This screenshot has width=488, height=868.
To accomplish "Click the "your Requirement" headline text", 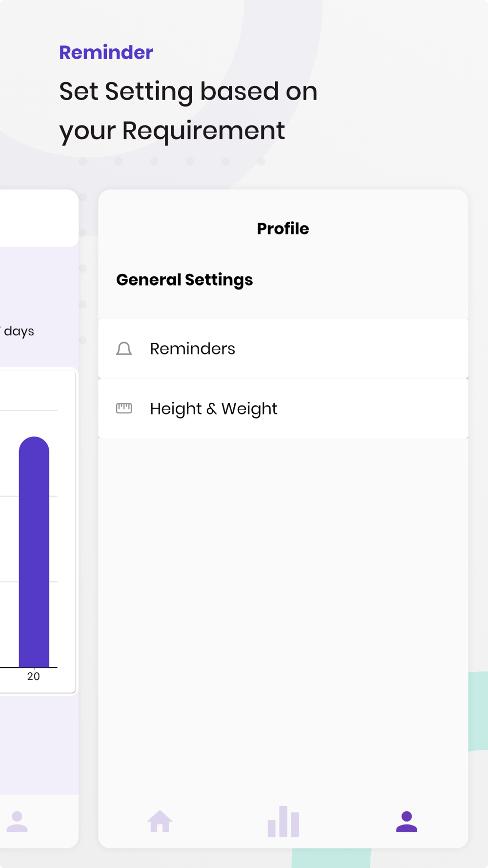I will [x=172, y=130].
